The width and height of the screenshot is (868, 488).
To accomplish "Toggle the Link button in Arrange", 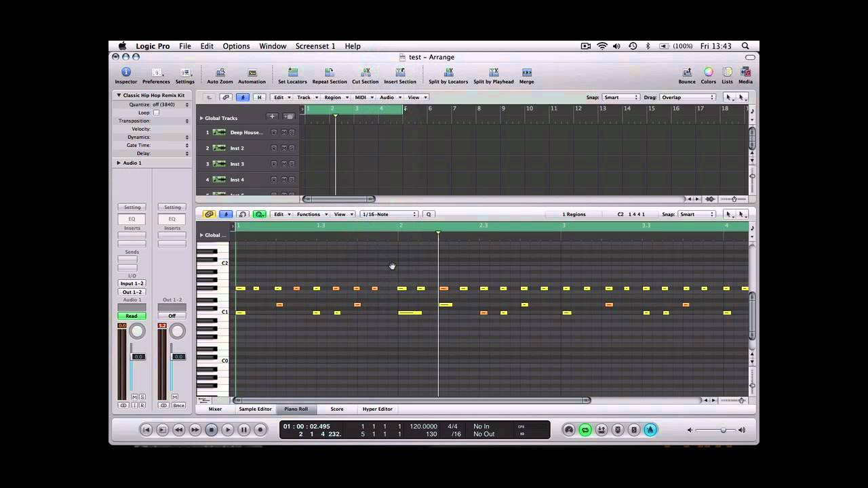I will 226,98.
